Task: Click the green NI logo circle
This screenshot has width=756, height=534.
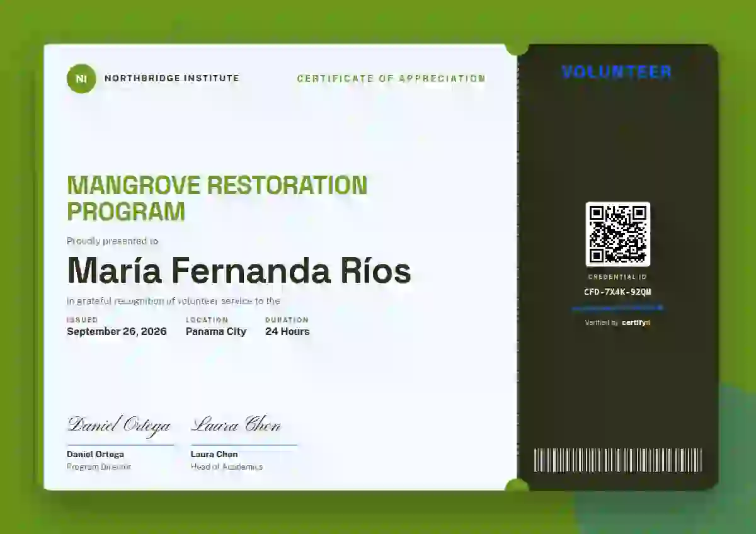Action: pyautogui.click(x=81, y=79)
